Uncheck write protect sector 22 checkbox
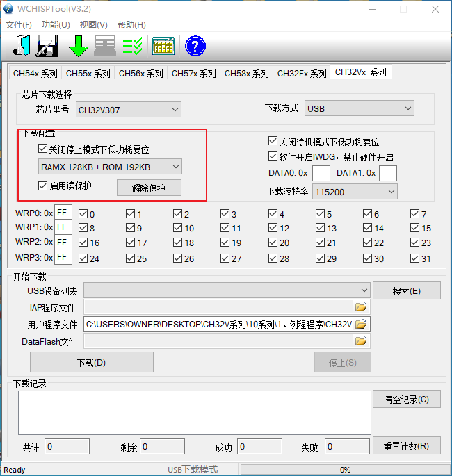This screenshot has height=476, width=452. coord(367,243)
